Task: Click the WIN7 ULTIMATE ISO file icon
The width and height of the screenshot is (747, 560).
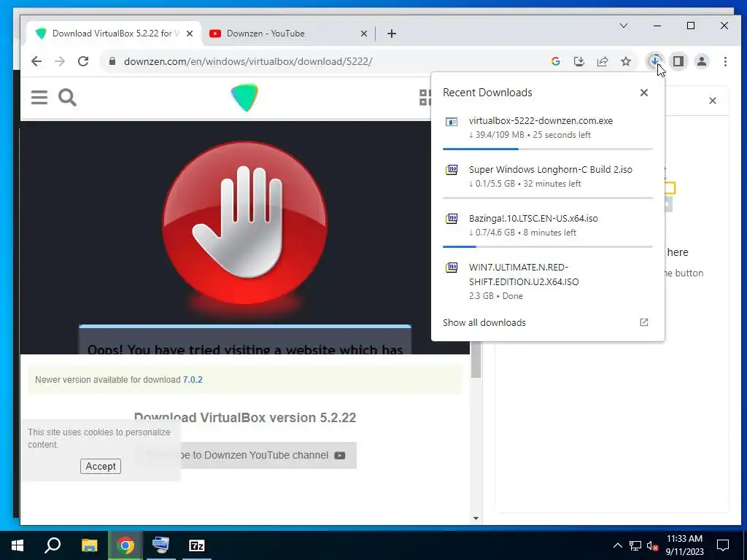Action: tap(451, 267)
